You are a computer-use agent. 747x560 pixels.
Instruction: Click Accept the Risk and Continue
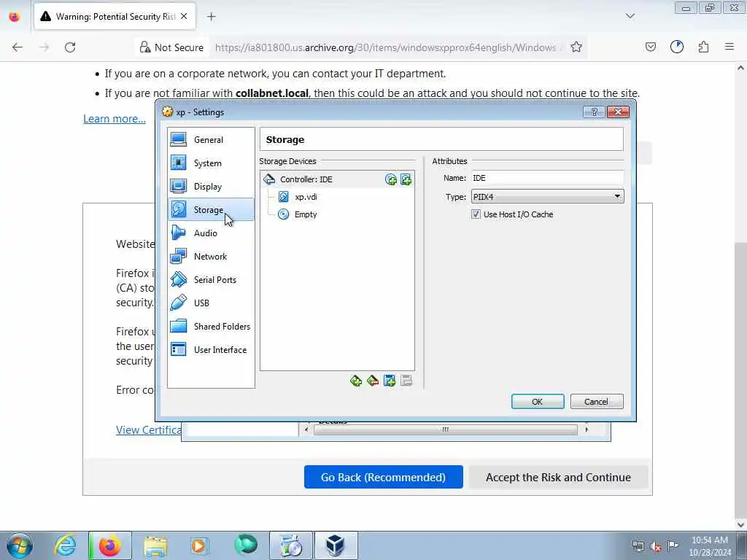click(x=558, y=477)
